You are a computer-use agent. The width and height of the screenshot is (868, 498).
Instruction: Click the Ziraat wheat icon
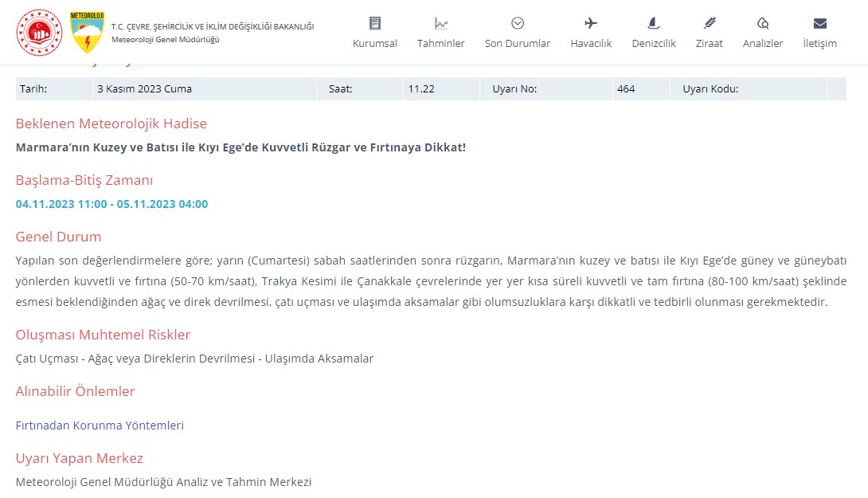(709, 23)
